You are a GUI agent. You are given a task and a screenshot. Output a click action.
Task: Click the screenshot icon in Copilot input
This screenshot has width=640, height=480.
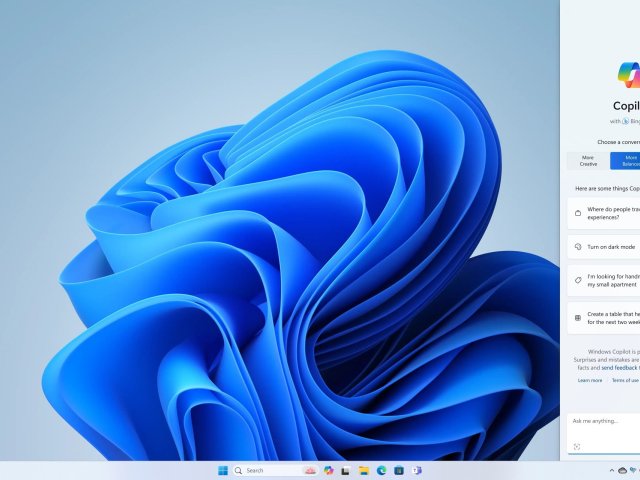[577, 447]
